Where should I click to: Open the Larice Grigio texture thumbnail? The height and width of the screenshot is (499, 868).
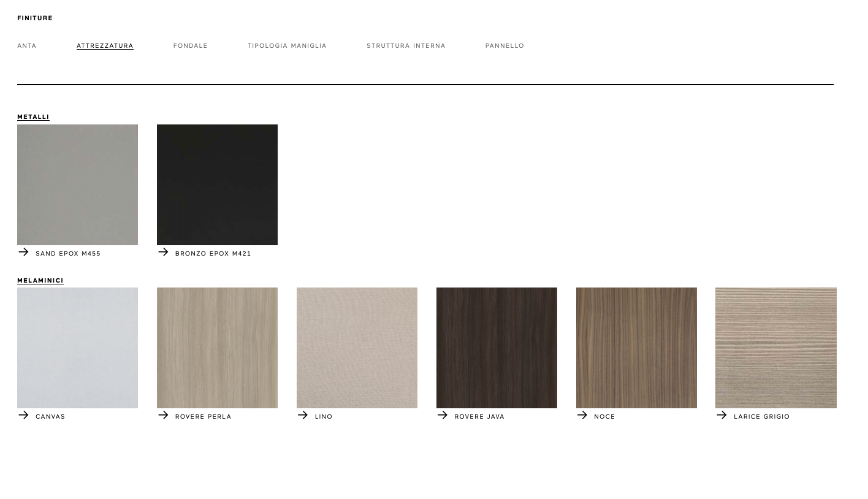[x=775, y=348]
